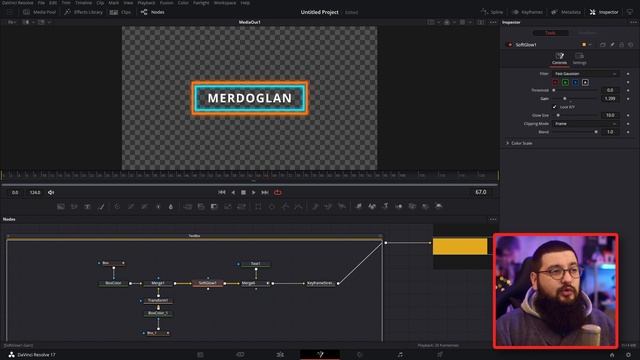Play the composition in reverse
Viewport: 640px width, 360px height.
pos(233,192)
